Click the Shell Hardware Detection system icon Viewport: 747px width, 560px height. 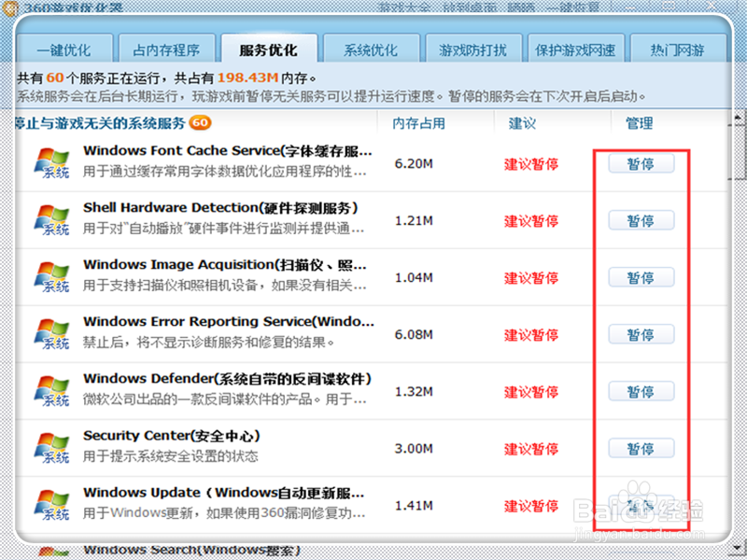pyautogui.click(x=51, y=220)
